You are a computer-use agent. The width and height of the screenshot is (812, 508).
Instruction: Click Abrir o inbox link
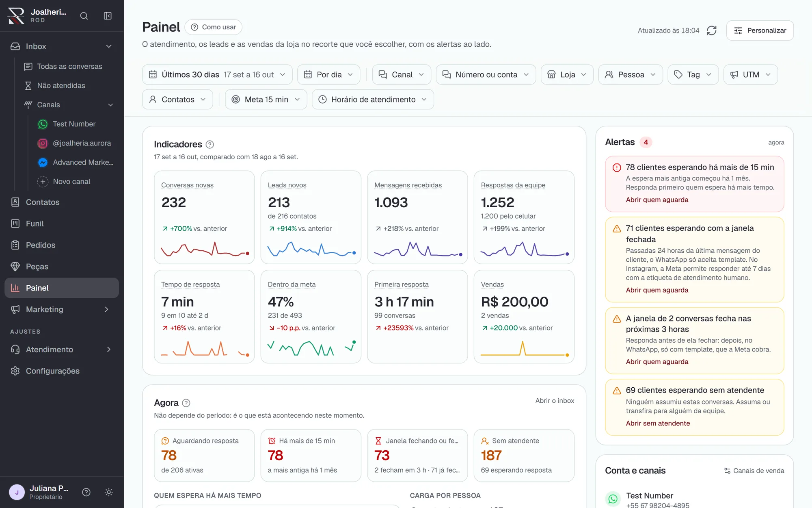555,401
